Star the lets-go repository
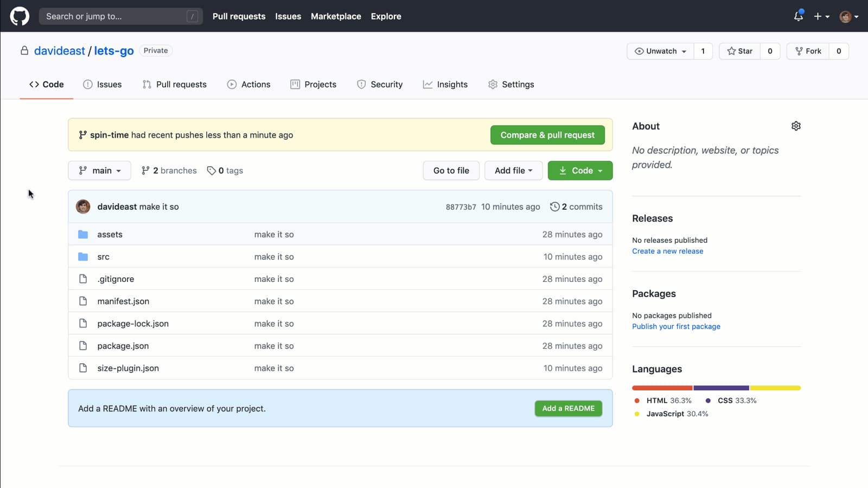868x488 pixels. [739, 51]
